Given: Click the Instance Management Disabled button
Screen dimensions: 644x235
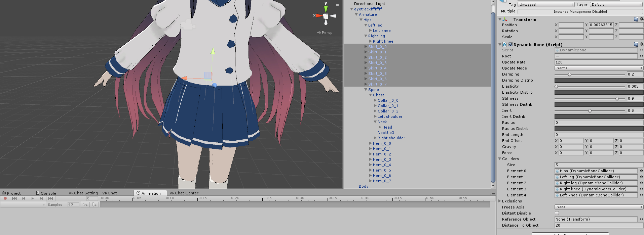Looking at the screenshot, I should 580,11.
